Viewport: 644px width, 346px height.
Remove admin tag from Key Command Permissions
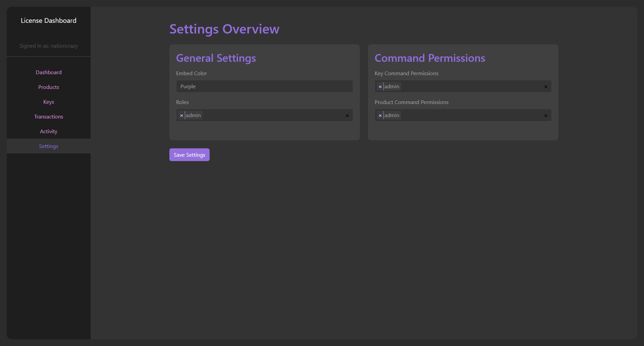(380, 87)
